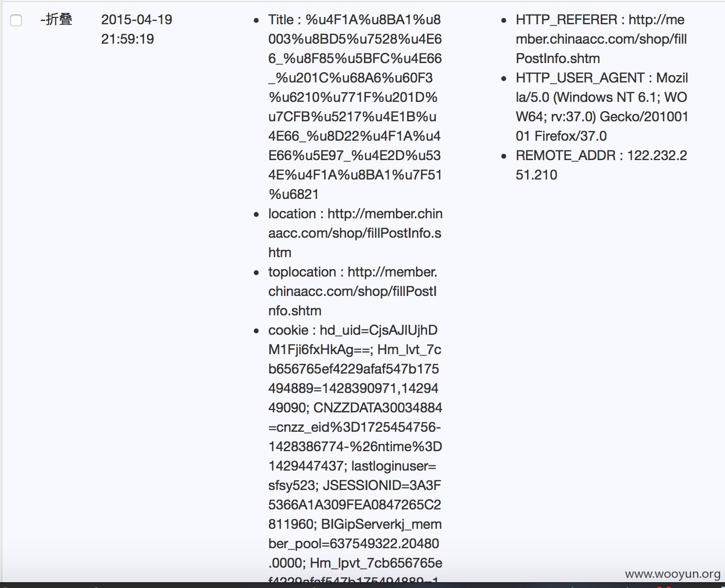Click the BIGipServerkj_mem cookie text
This screenshot has width=725, height=588.
381,524
